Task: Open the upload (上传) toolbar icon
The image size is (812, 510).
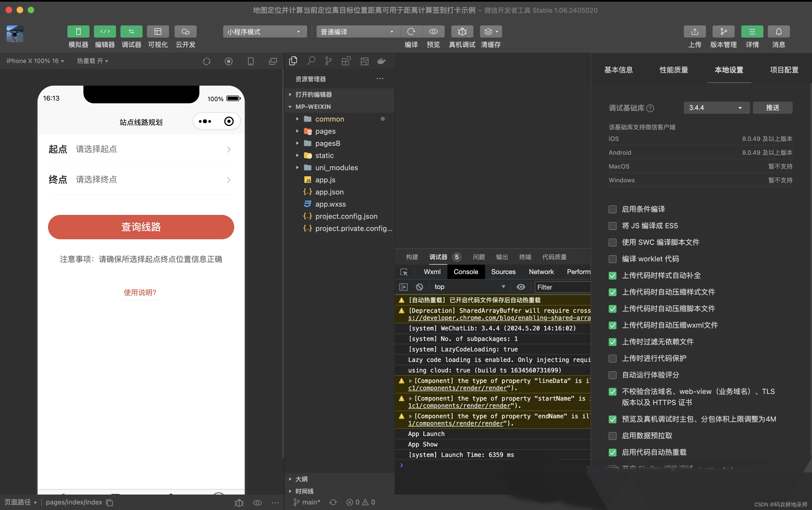Action: click(694, 32)
